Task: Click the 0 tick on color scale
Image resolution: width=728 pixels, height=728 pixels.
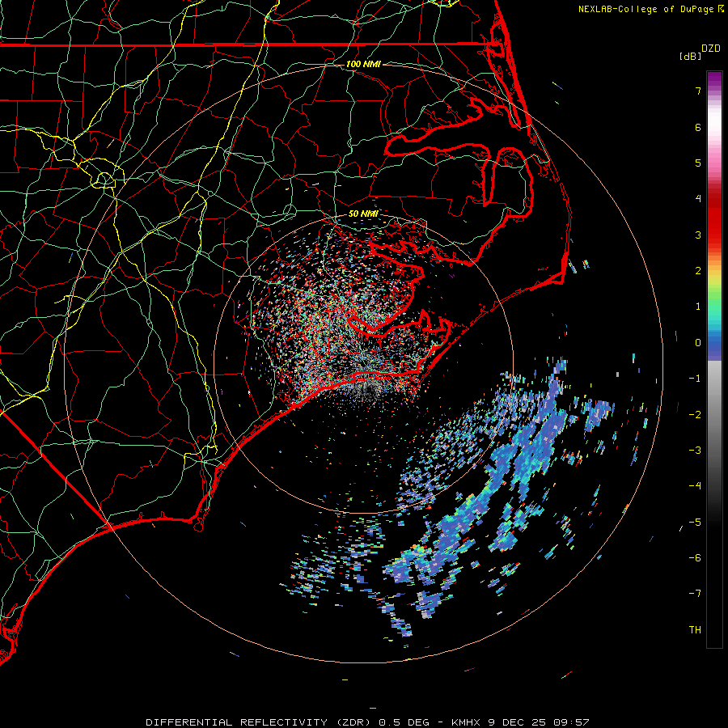Action: [698, 343]
